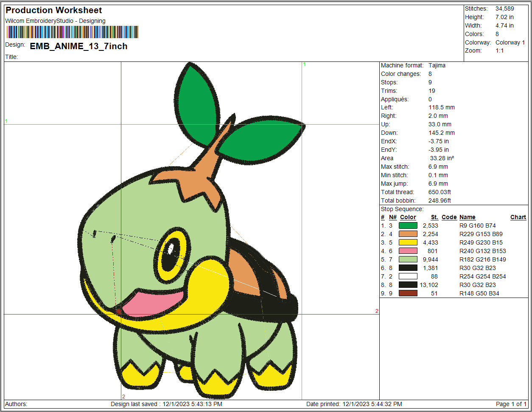The width and height of the screenshot is (532, 412).
Task: Select the light green R182 G216 B149 swatch
Action: 408,259
